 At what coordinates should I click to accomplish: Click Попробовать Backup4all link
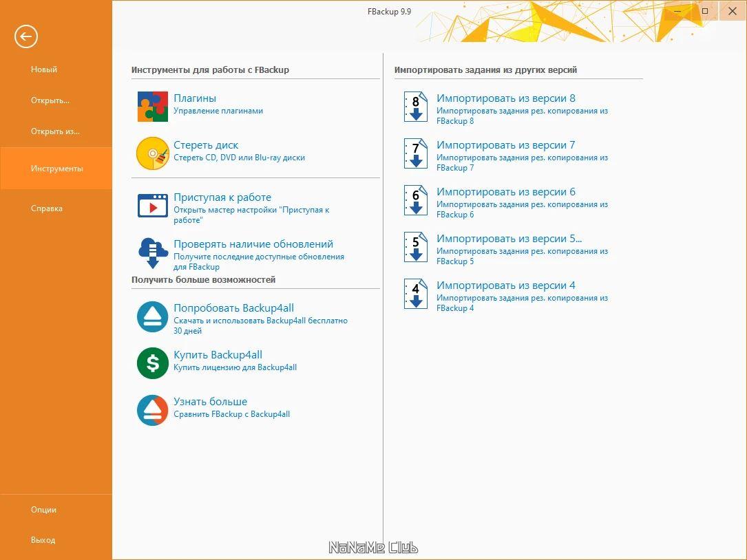234,308
